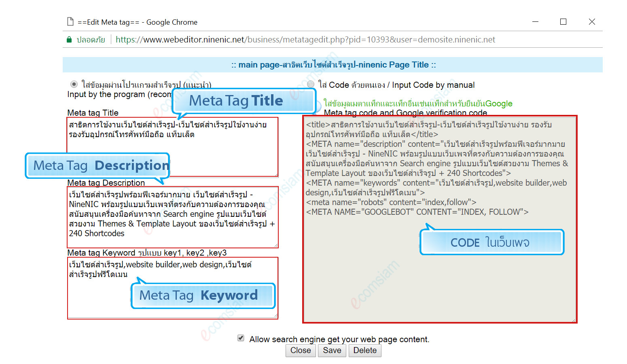Focus the Meta tag Description text area

(173, 217)
